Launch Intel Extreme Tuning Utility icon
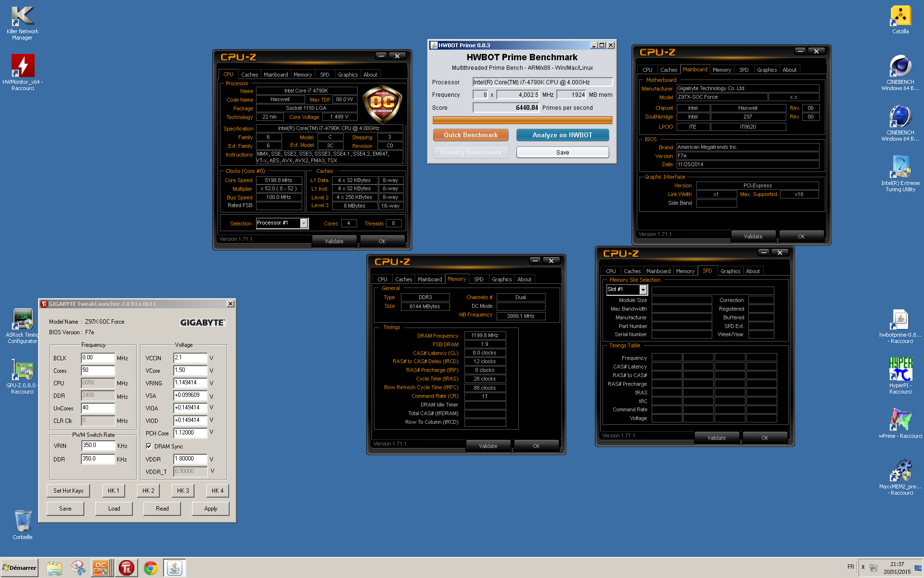This screenshot has width=924, height=578. (900, 173)
